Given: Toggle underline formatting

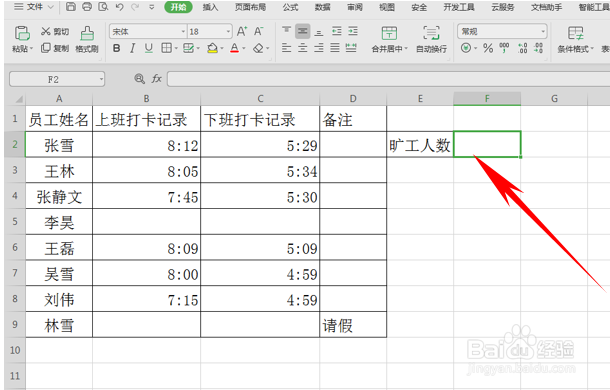Looking at the screenshot, I should 148,48.
